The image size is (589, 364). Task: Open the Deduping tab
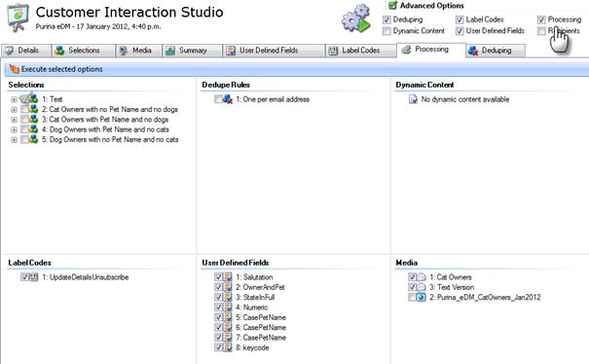[496, 51]
